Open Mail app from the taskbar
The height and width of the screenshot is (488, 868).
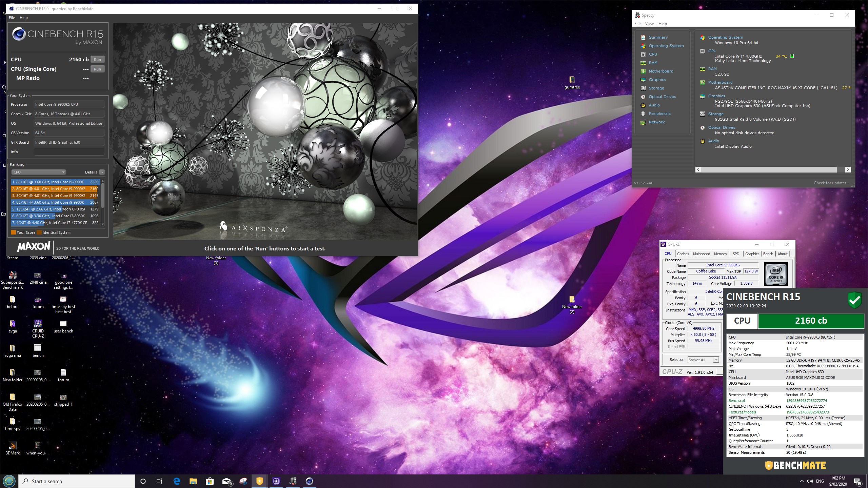click(x=227, y=481)
